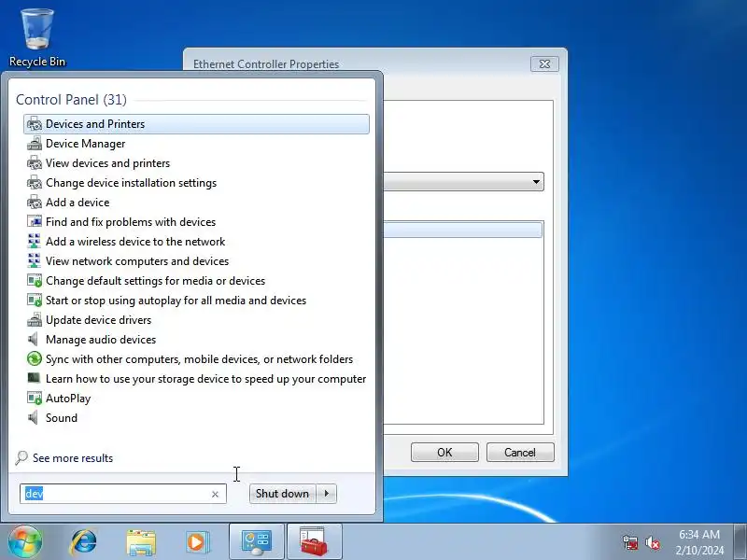The image size is (747, 560).
Task: Launch Internet Explorer from the taskbar
Action: 83,542
